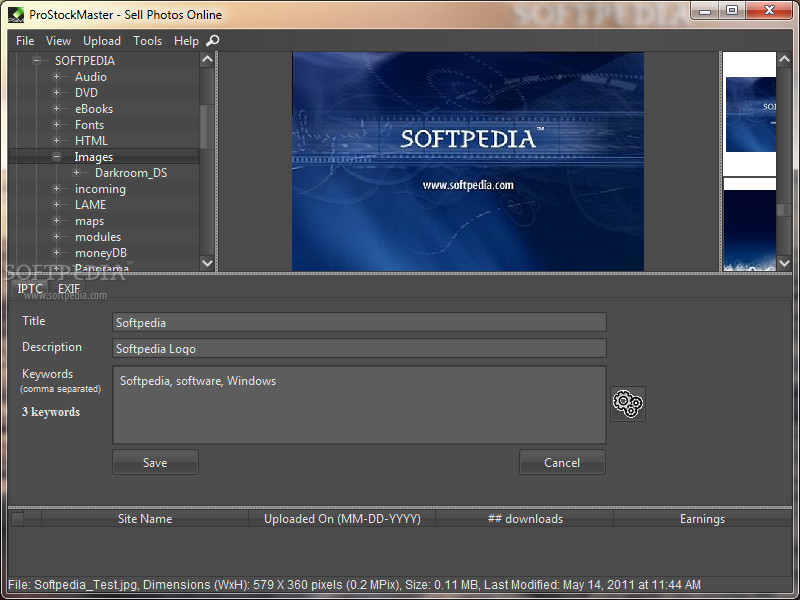Select the incoming folder in tree
The height and width of the screenshot is (600, 800).
point(100,189)
